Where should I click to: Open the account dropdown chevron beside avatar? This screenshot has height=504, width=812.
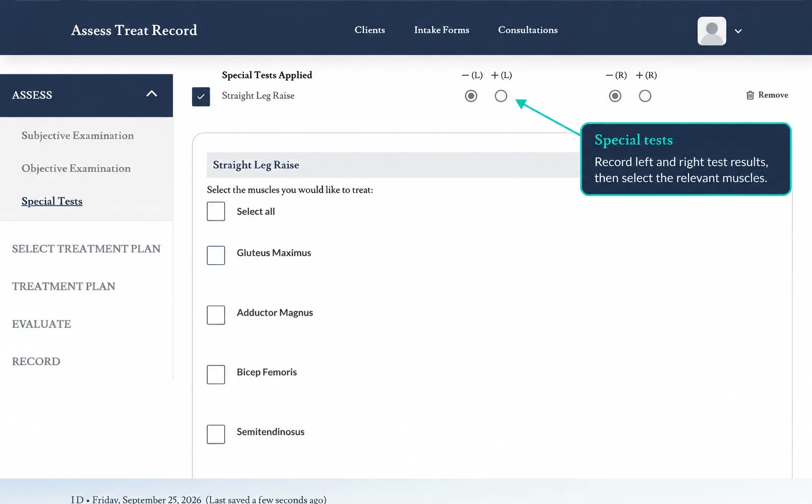[x=738, y=31]
